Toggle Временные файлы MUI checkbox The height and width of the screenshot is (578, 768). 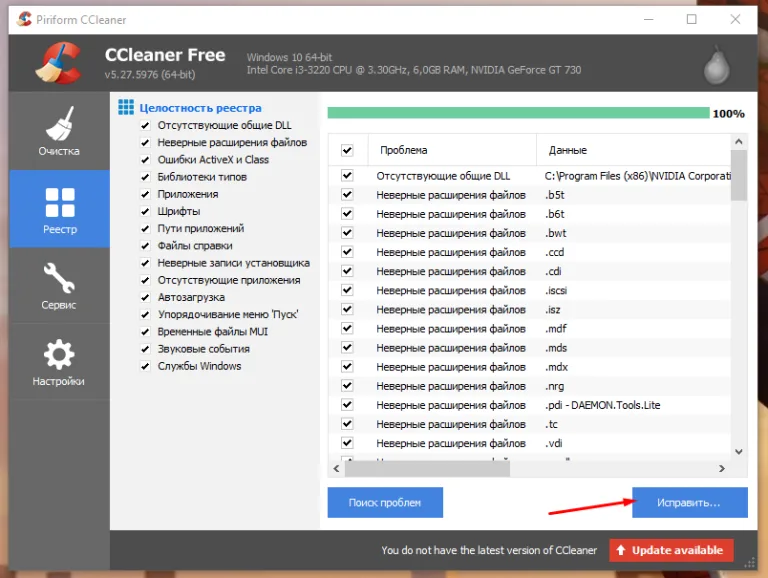coord(145,332)
